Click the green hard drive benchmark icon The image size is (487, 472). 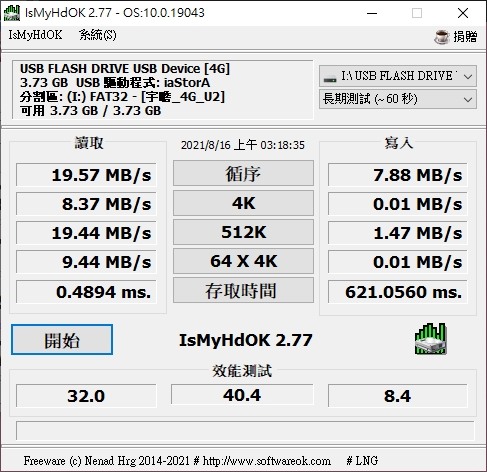point(430,339)
